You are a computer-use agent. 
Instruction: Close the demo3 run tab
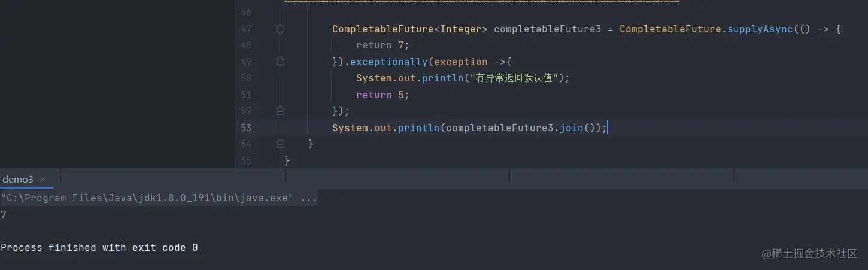click(43, 180)
